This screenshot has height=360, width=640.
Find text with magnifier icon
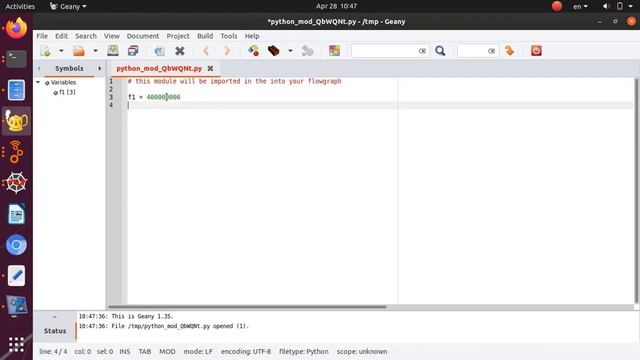click(x=440, y=51)
